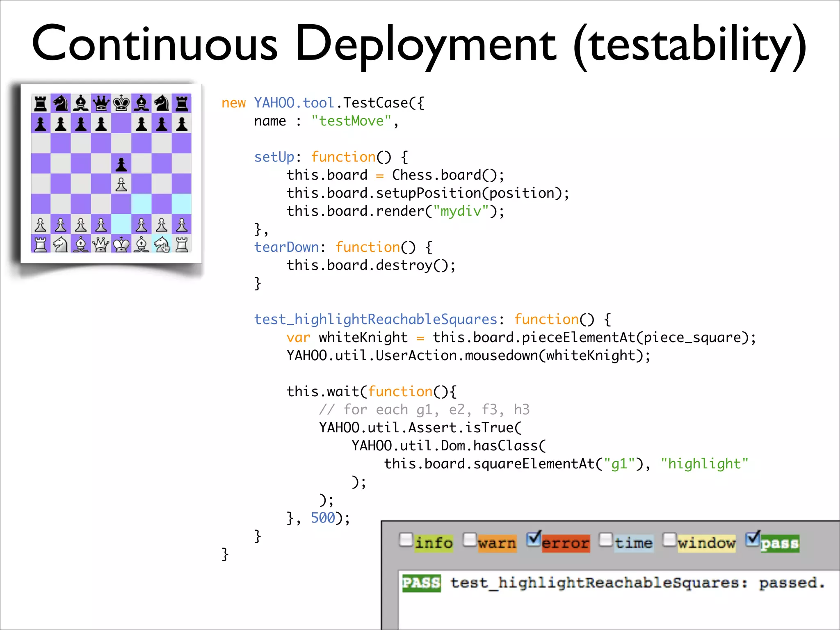Screen dimensions: 840x630
Task: Click the white knight on b1
Action: point(61,244)
